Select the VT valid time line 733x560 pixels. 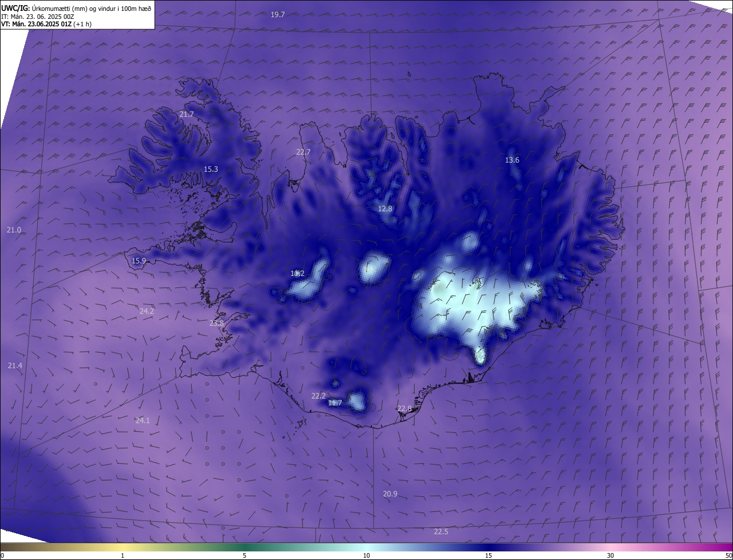coord(46,24)
